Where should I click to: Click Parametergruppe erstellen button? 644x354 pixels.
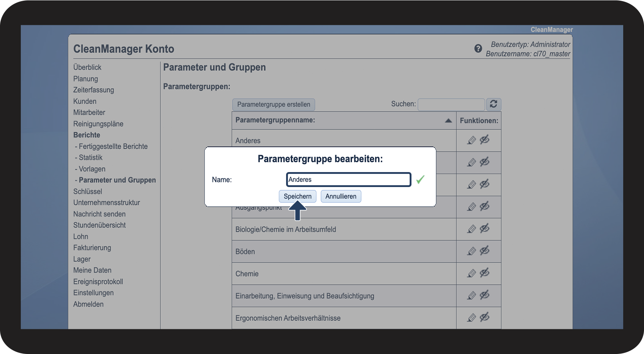pyautogui.click(x=274, y=104)
